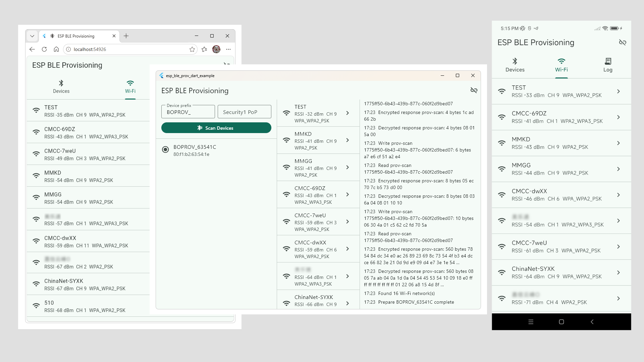Open browser settings ellipsis menu
The image size is (644, 362).
(228, 49)
